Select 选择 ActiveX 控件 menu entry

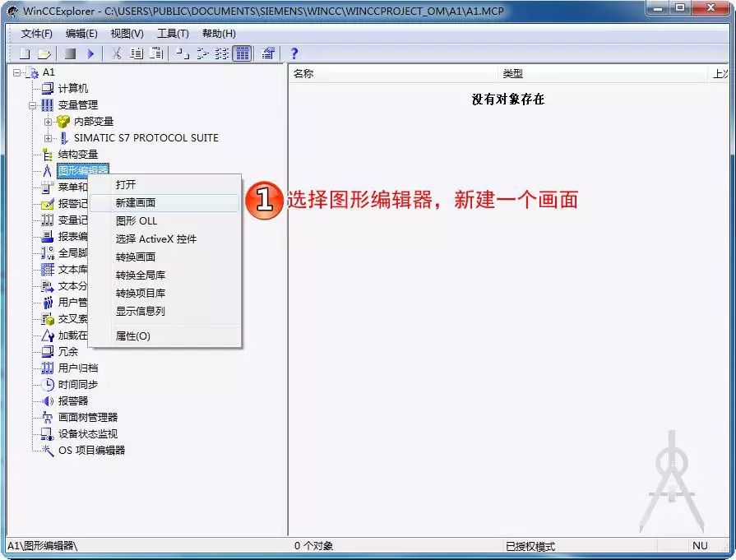point(164,239)
